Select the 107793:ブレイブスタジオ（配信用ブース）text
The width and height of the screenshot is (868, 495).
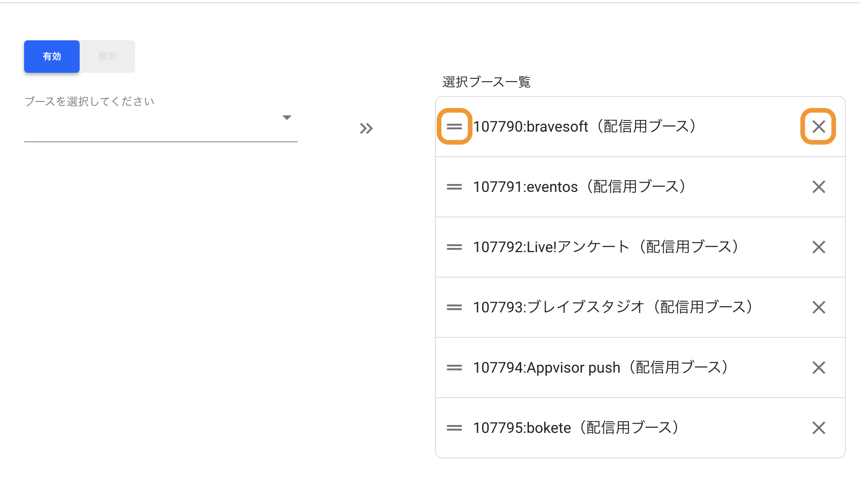[614, 307]
